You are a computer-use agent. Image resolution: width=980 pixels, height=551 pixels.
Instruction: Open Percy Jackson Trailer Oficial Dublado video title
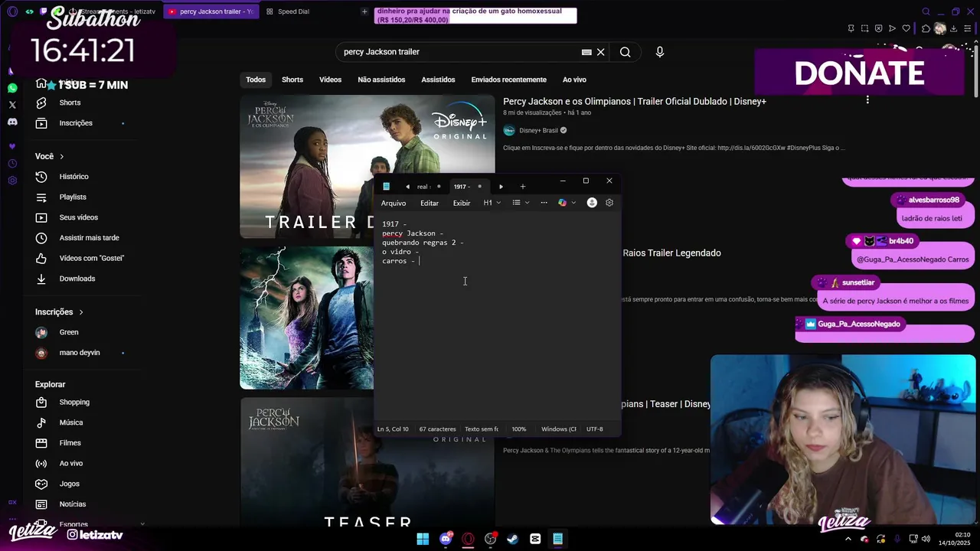635,101
